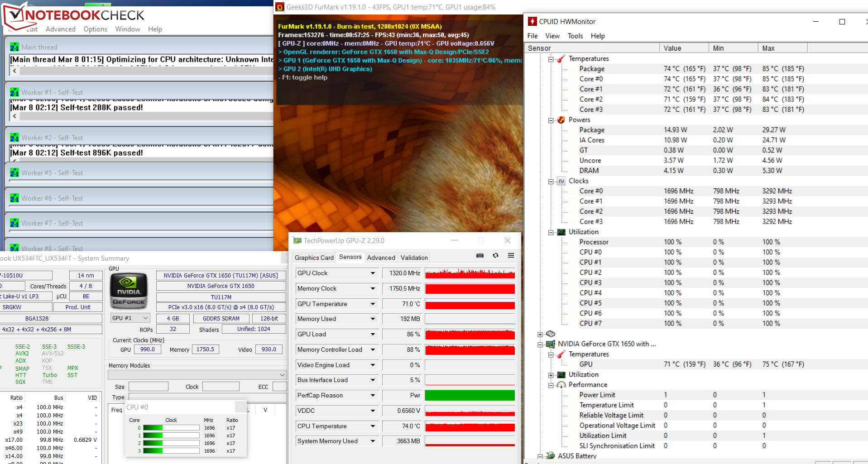The height and width of the screenshot is (464, 868).
Task: Click the GPU-Z title bar icon
Action: [x=297, y=240]
